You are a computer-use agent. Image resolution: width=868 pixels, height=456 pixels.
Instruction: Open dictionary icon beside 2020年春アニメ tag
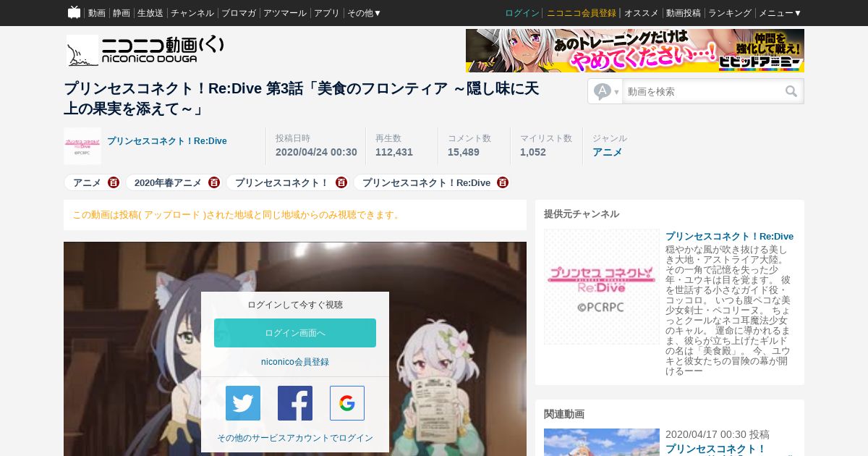(214, 182)
